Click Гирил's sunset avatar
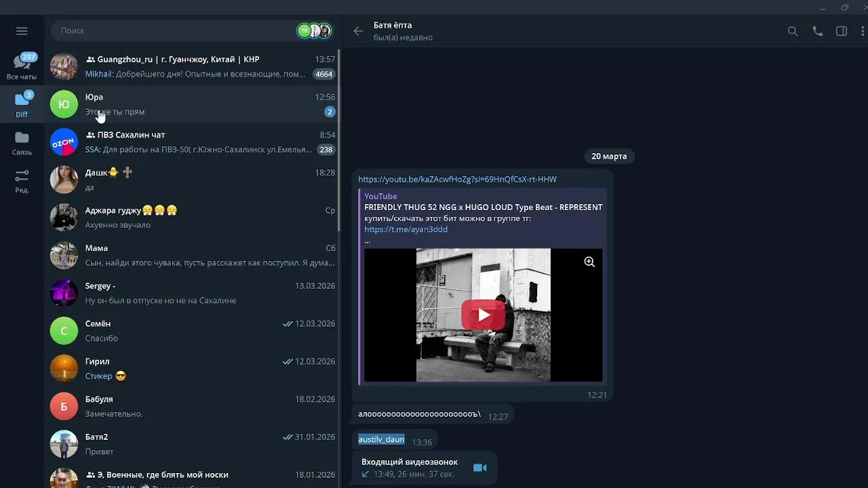Image resolution: width=868 pixels, height=488 pixels. [64, 369]
